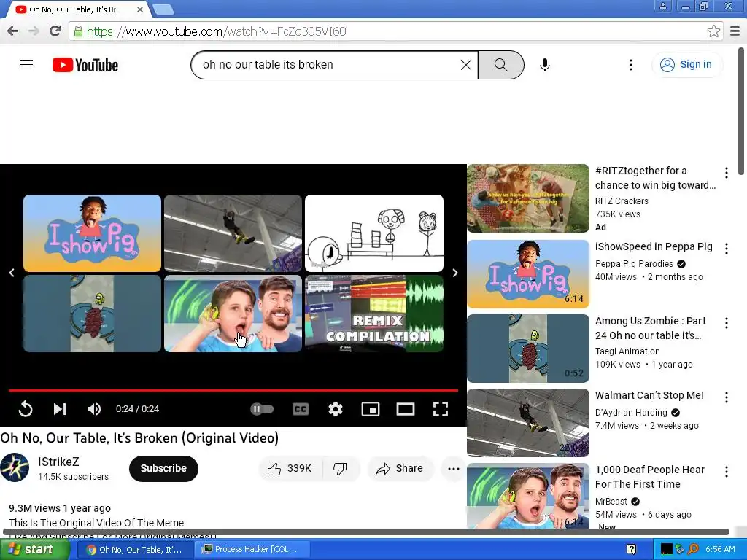Open options menu for 1,000 Deaf People video
Viewport: 747px width, 560px height.
click(726, 472)
